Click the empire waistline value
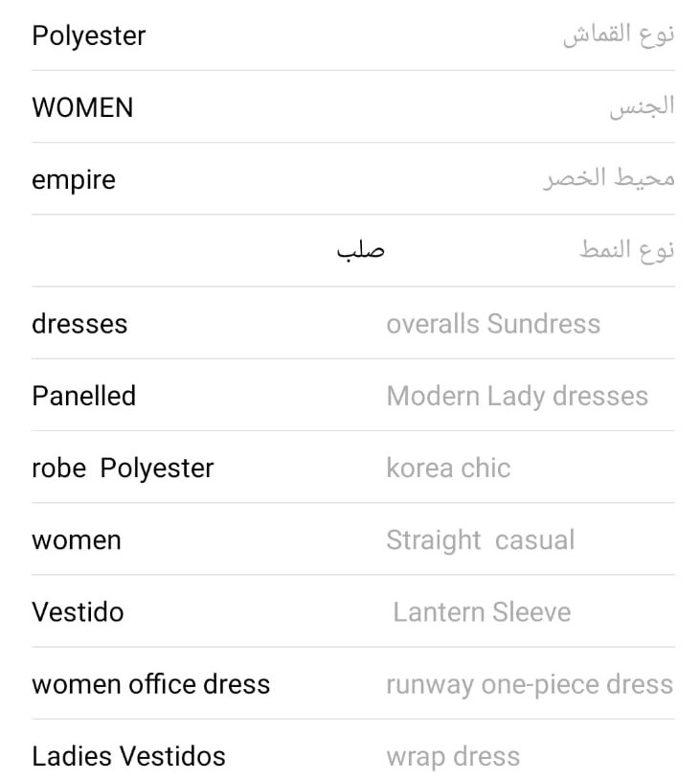Image resolution: width=700 pixels, height=780 pixels. (x=74, y=180)
